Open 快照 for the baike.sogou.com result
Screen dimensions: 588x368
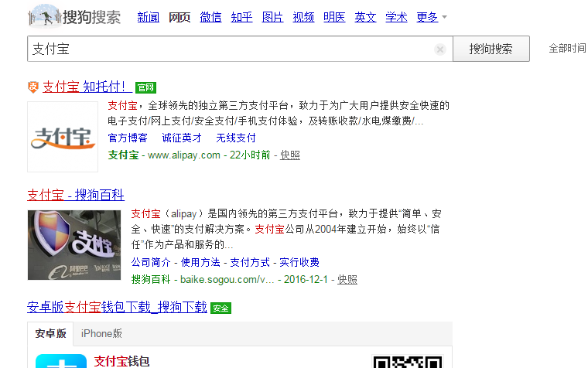347,280
